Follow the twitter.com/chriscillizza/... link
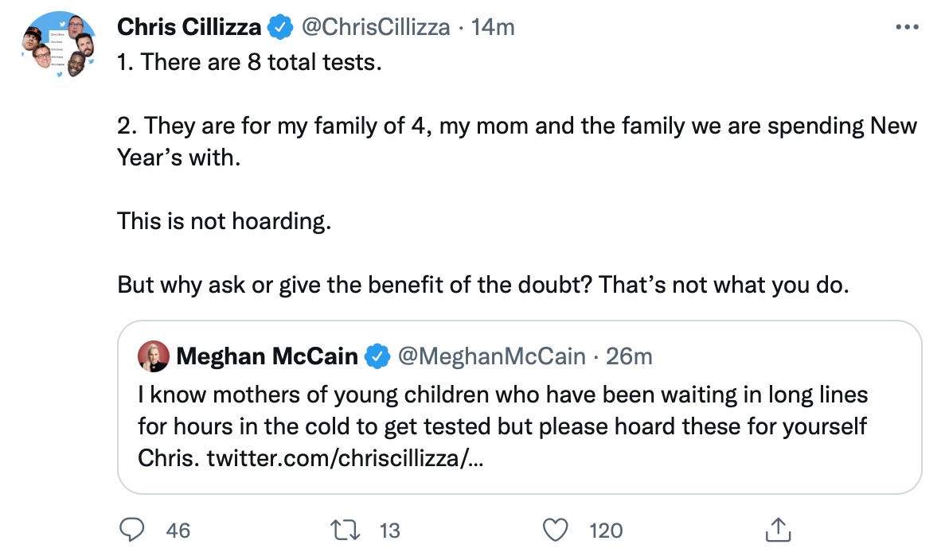 tap(344, 459)
